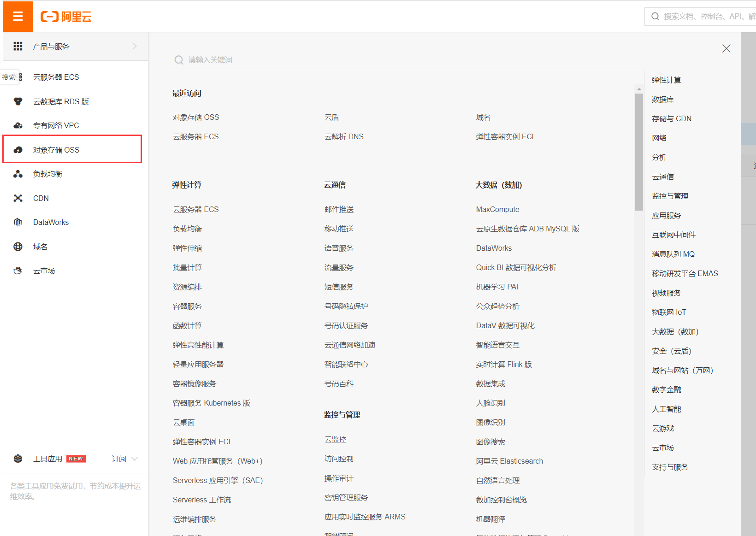This screenshot has width=756, height=536.
Task: Focus the 请输入关键词 search field
Action: (x=406, y=60)
